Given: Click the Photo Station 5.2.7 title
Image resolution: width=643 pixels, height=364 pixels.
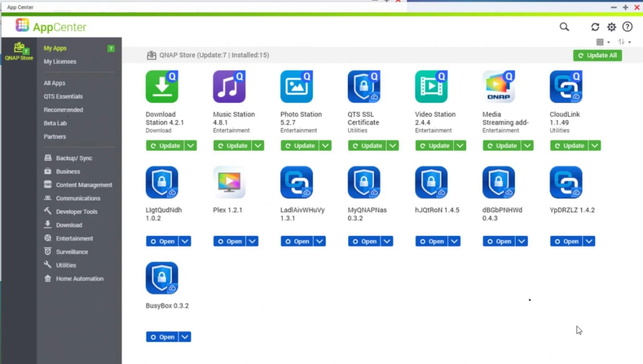Looking at the screenshot, I should point(301,118).
